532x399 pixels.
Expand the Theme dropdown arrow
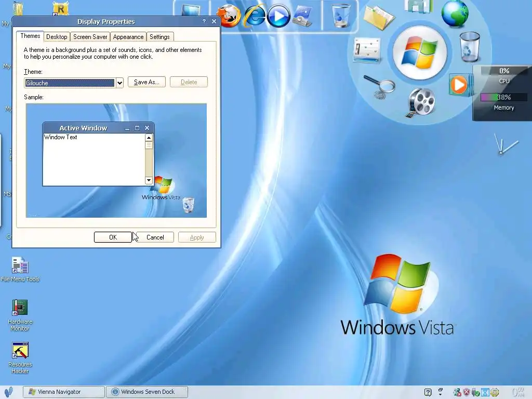tap(119, 83)
